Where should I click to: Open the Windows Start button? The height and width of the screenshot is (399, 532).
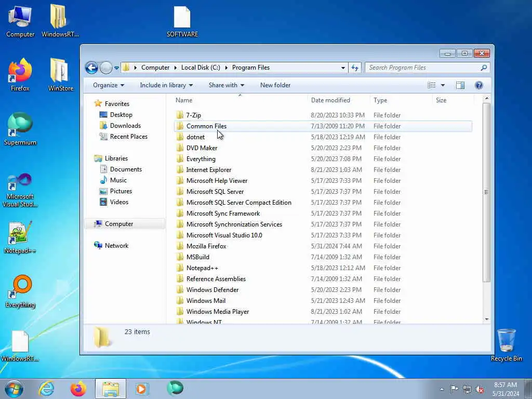14,389
